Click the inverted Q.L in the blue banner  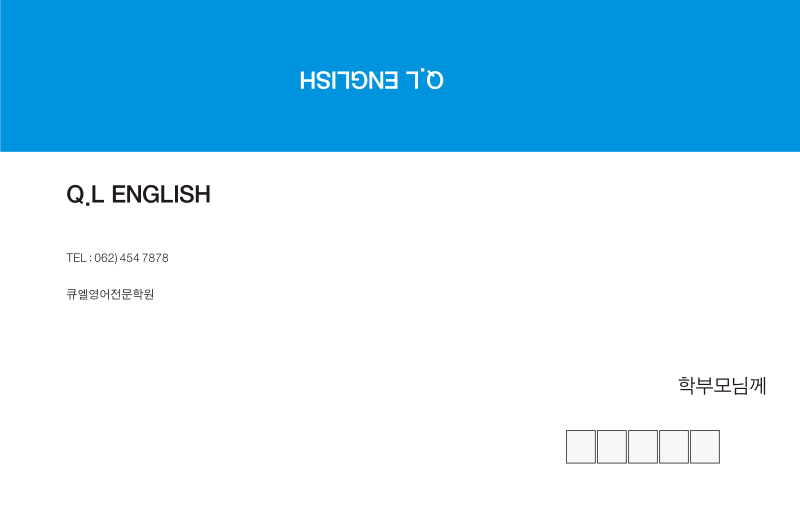425,80
